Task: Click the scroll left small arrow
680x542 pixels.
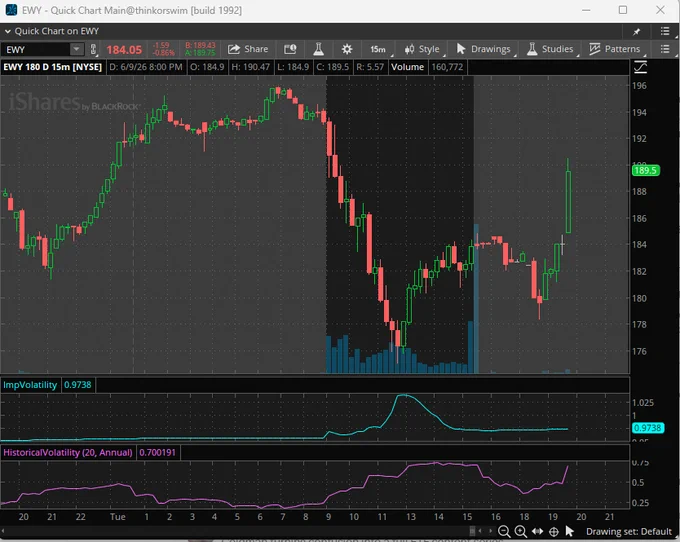Action: tap(480, 531)
